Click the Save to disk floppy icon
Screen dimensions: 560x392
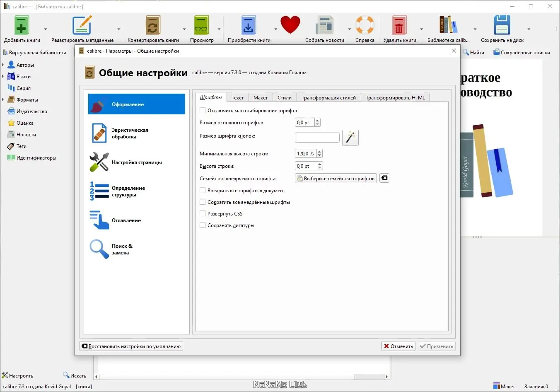[x=502, y=25]
